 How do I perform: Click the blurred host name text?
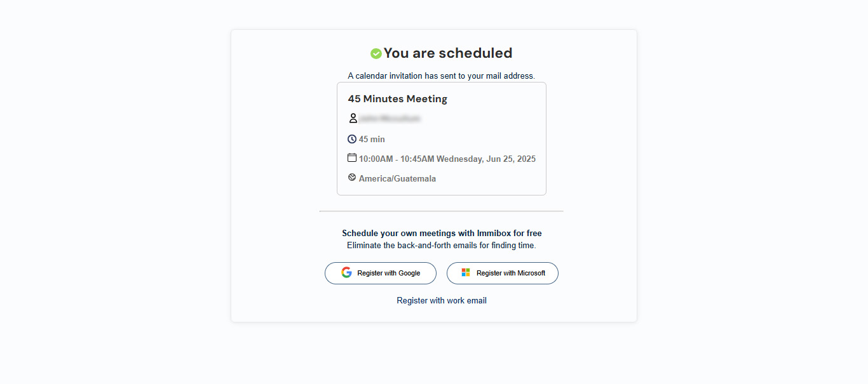click(x=390, y=119)
